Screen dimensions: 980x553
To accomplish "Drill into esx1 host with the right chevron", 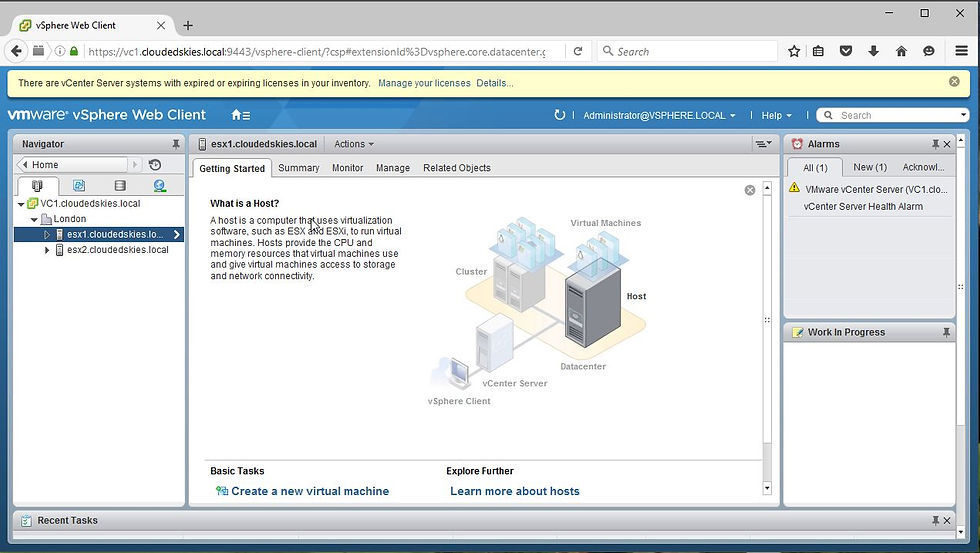I will (177, 234).
